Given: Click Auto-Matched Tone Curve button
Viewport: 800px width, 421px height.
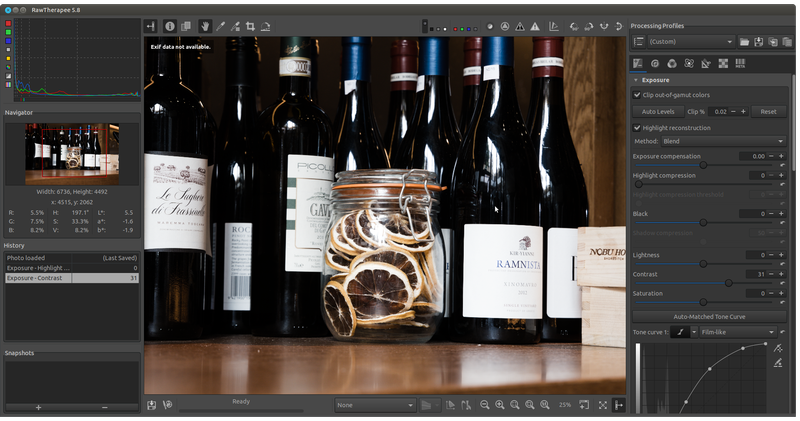Looking at the screenshot, I should [709, 317].
